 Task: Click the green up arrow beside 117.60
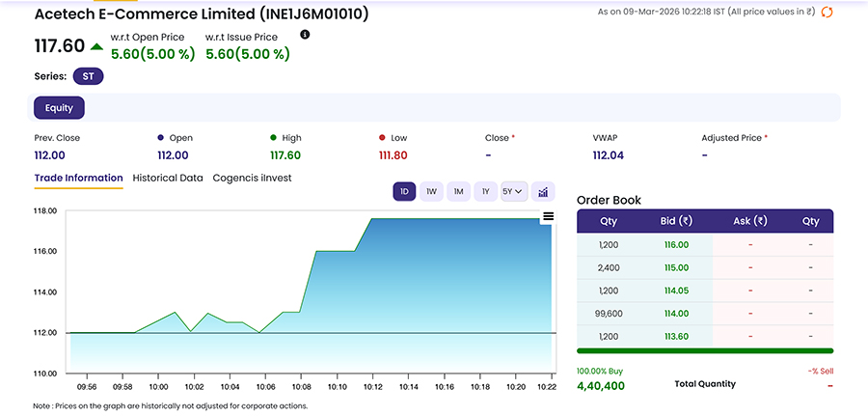pos(96,46)
